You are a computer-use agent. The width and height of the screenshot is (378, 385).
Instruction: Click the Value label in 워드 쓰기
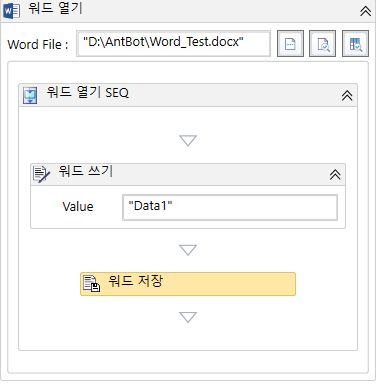point(78,207)
